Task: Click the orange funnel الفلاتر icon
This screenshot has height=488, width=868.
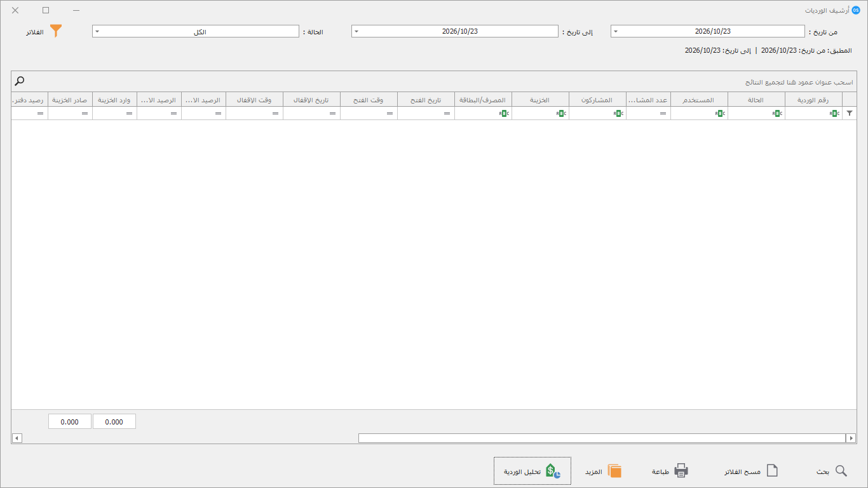Action: pyautogui.click(x=56, y=31)
